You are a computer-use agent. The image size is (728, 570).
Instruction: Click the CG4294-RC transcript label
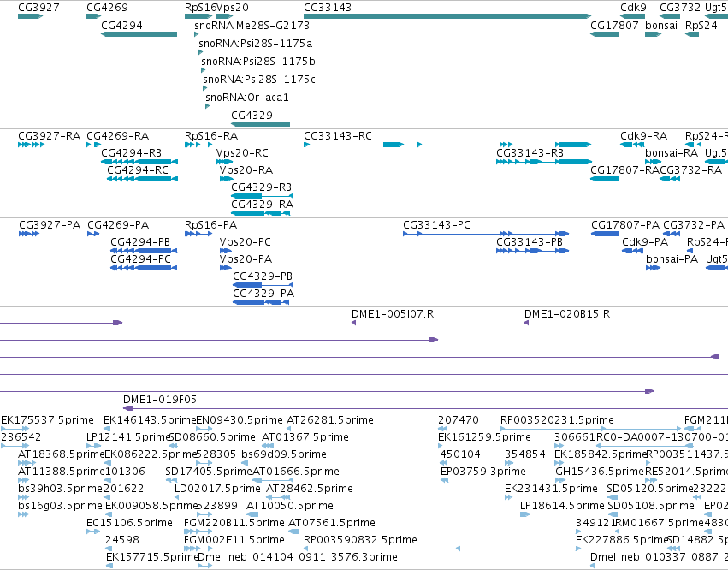(138, 170)
